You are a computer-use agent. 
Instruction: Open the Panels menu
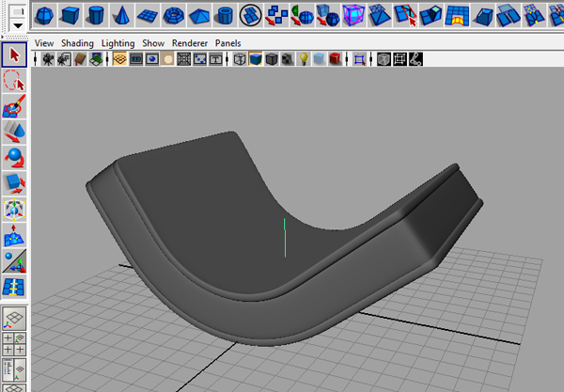tap(227, 43)
